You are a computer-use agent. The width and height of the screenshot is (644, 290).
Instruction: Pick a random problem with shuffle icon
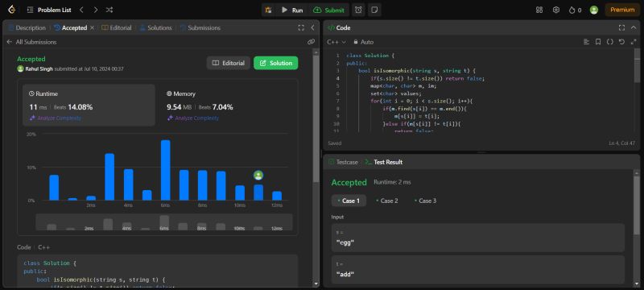(109, 10)
